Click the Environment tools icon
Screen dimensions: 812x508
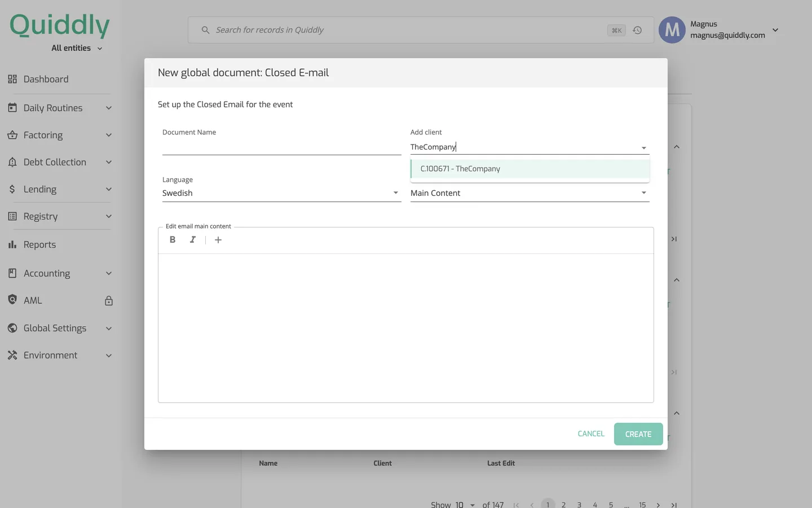(x=12, y=355)
